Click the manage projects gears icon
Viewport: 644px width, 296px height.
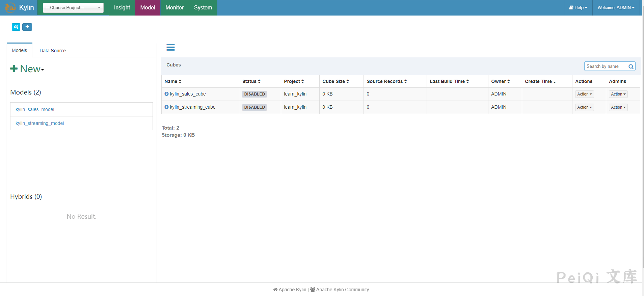[16, 27]
